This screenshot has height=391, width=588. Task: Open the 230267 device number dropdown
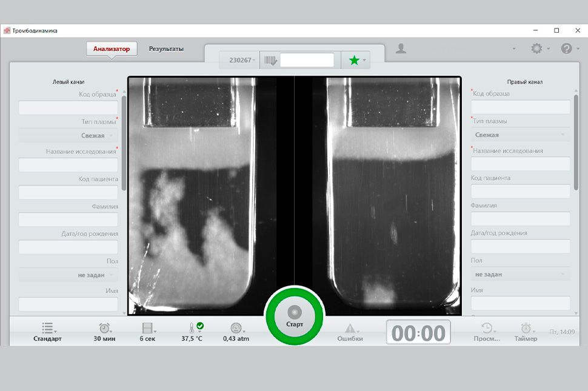click(x=242, y=60)
